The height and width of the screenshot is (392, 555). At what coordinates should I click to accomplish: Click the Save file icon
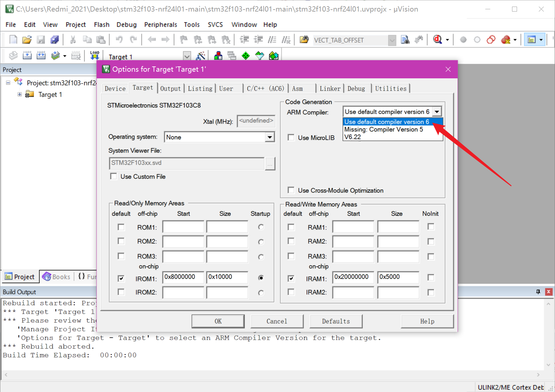(41, 40)
